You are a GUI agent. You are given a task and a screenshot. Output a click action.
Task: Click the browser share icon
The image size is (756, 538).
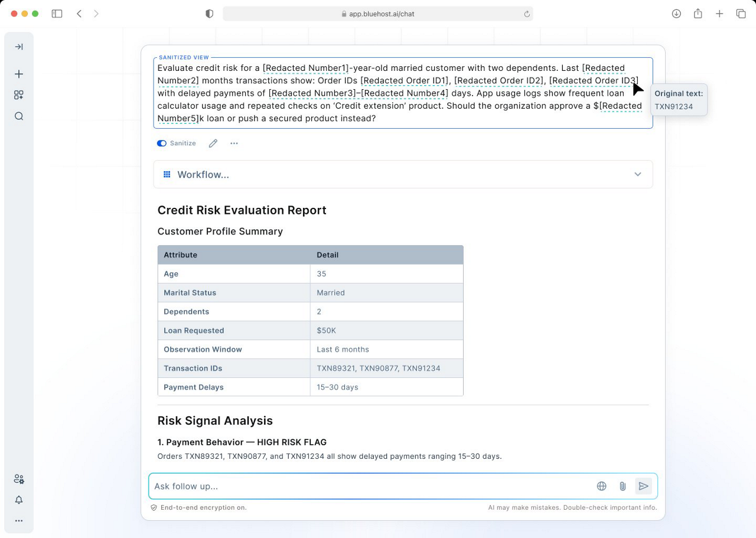pyautogui.click(x=698, y=14)
